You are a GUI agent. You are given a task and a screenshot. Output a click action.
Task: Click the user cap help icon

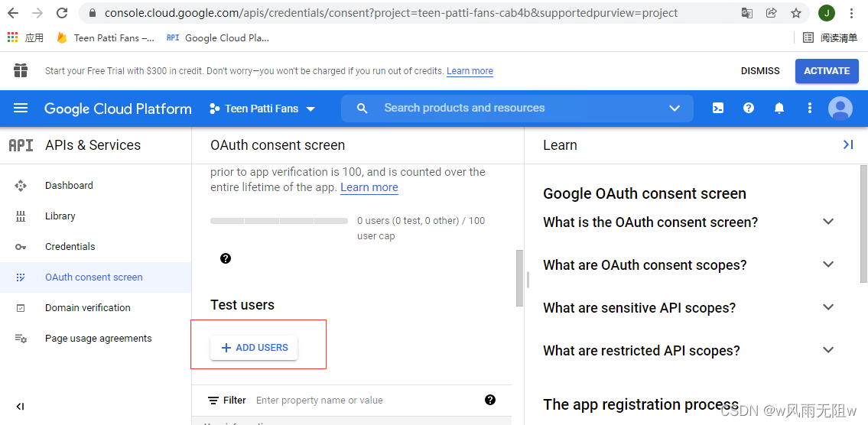[226, 258]
